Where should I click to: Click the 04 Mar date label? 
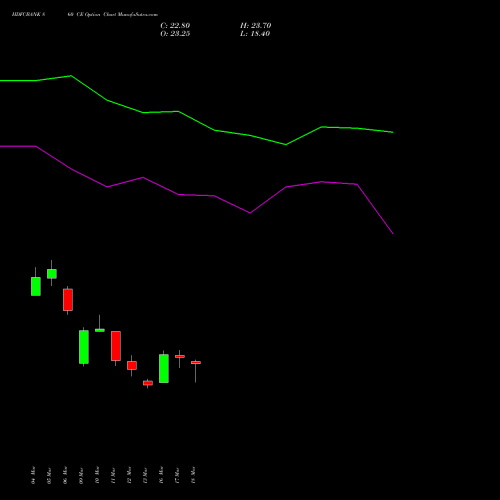coord(33,475)
